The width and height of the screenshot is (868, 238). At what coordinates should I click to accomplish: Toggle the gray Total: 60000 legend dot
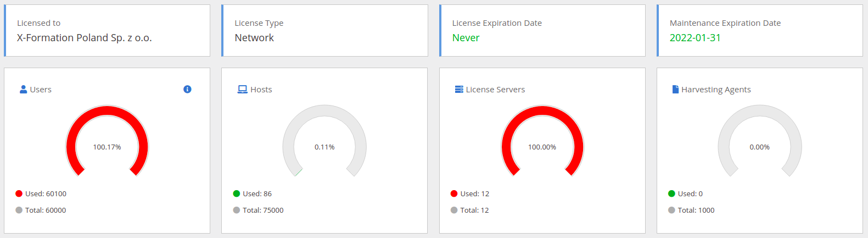coord(19,210)
